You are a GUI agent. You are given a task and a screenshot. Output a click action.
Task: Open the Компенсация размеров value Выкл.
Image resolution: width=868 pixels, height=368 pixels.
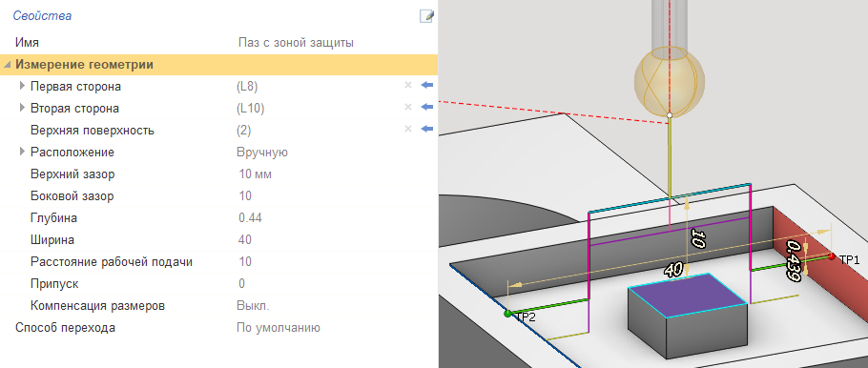(253, 305)
